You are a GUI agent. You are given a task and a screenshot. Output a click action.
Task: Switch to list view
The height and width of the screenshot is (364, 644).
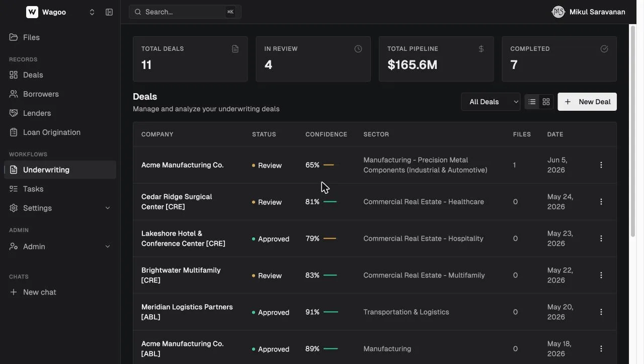tap(532, 102)
